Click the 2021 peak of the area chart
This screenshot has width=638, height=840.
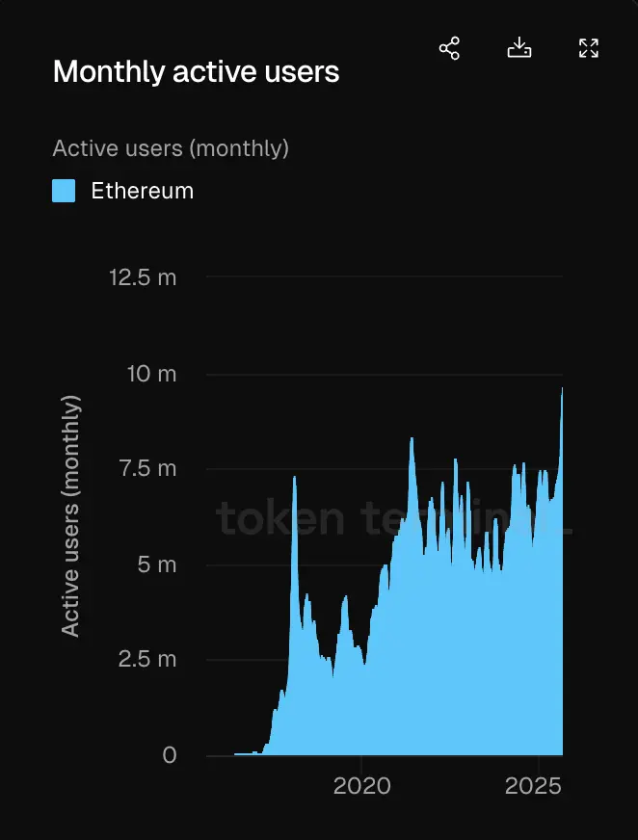tap(412, 440)
